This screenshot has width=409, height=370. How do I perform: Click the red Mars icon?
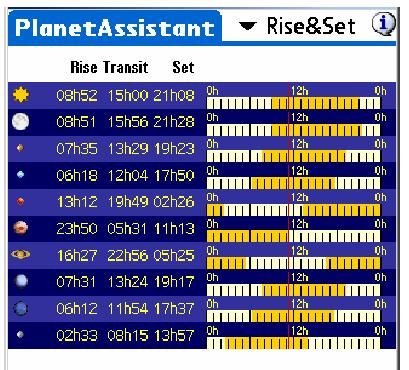pos(20,201)
